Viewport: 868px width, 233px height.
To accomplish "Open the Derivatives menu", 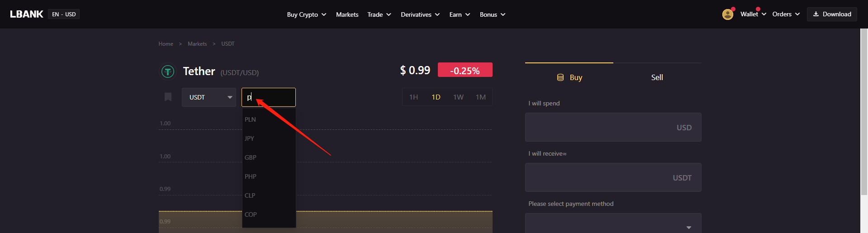I will (x=420, y=14).
